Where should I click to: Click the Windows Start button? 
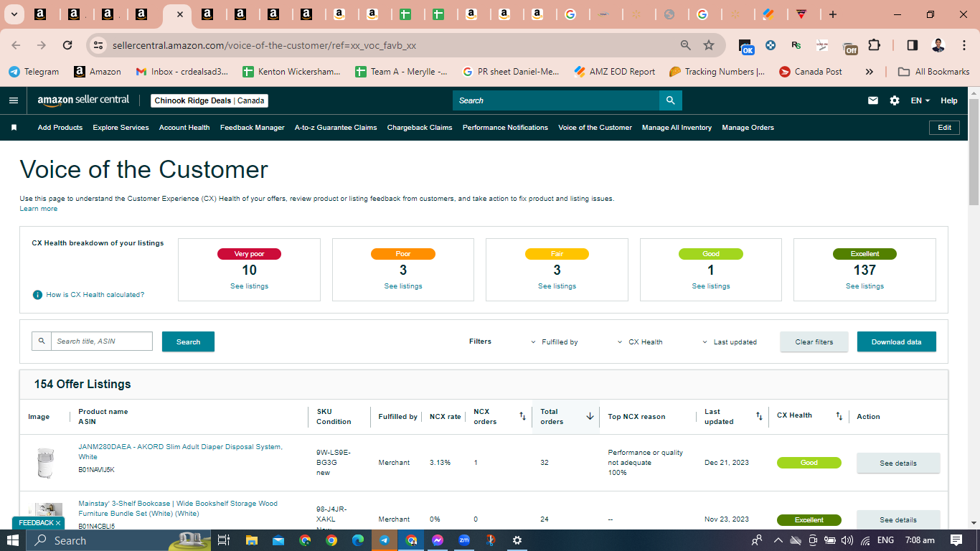(13, 540)
